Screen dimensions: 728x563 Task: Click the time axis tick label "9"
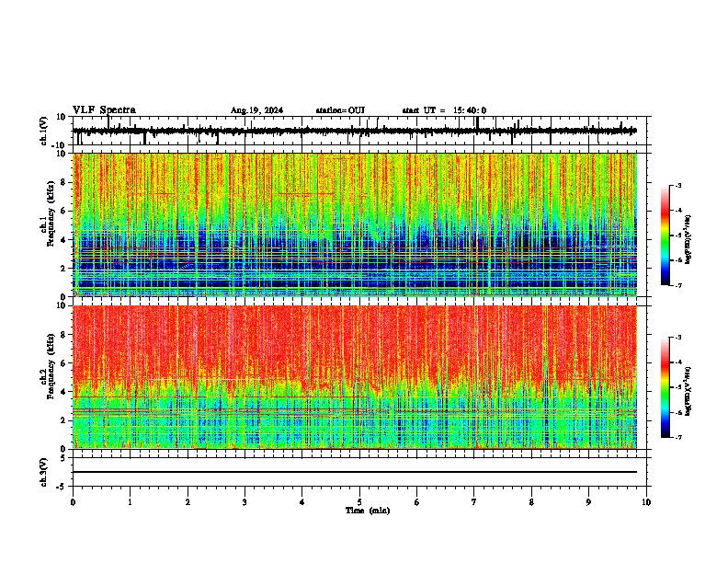[x=588, y=502]
